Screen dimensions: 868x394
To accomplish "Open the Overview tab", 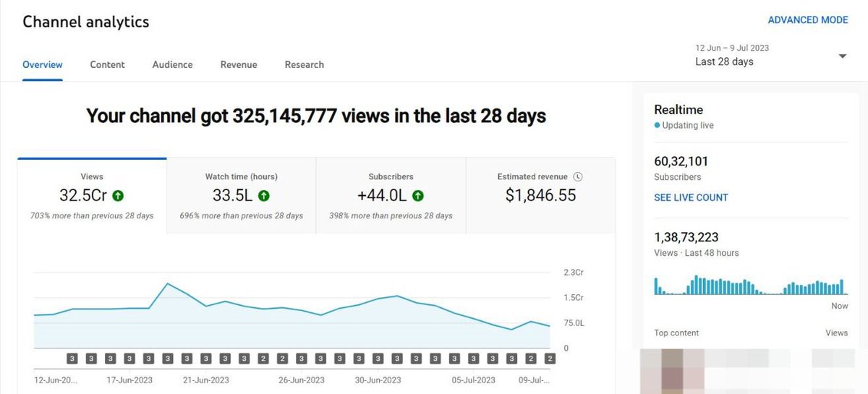I will click(x=43, y=64).
